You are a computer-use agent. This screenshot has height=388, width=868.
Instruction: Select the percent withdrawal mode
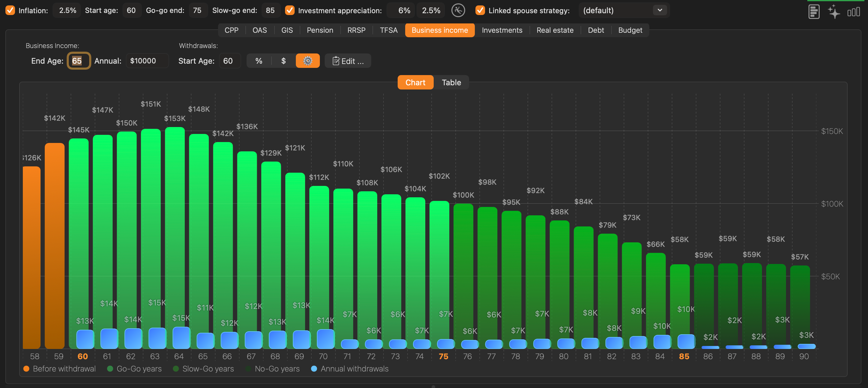pos(259,61)
